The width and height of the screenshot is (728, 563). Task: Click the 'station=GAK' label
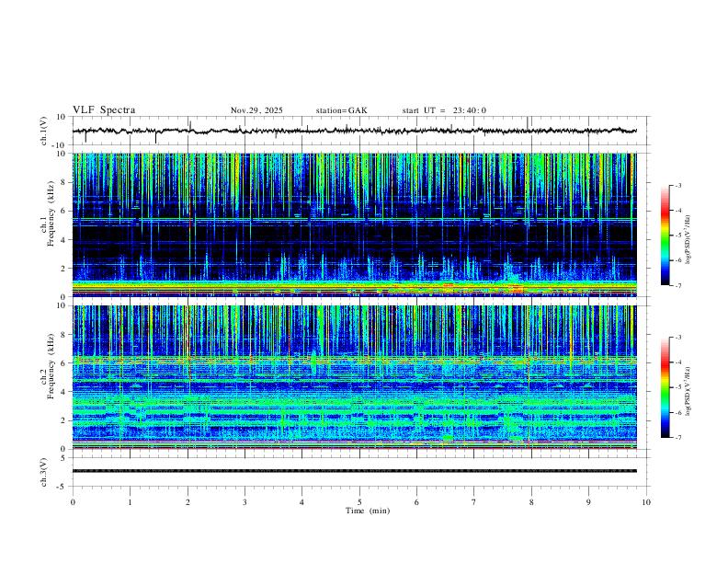tap(342, 110)
